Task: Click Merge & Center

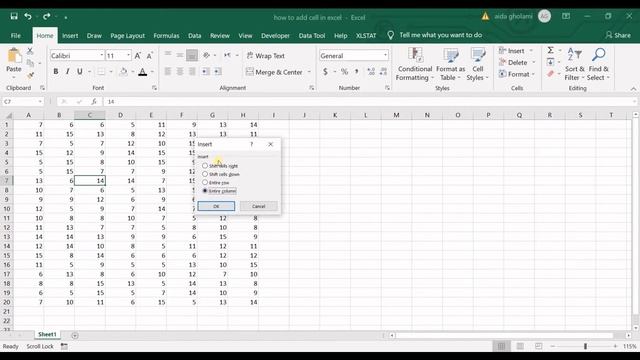Action: point(274,72)
